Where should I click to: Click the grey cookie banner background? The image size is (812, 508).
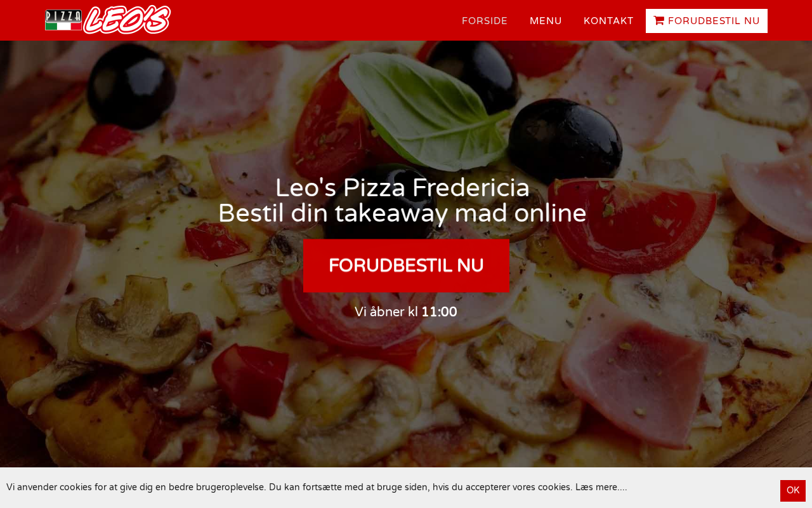tap(698, 488)
